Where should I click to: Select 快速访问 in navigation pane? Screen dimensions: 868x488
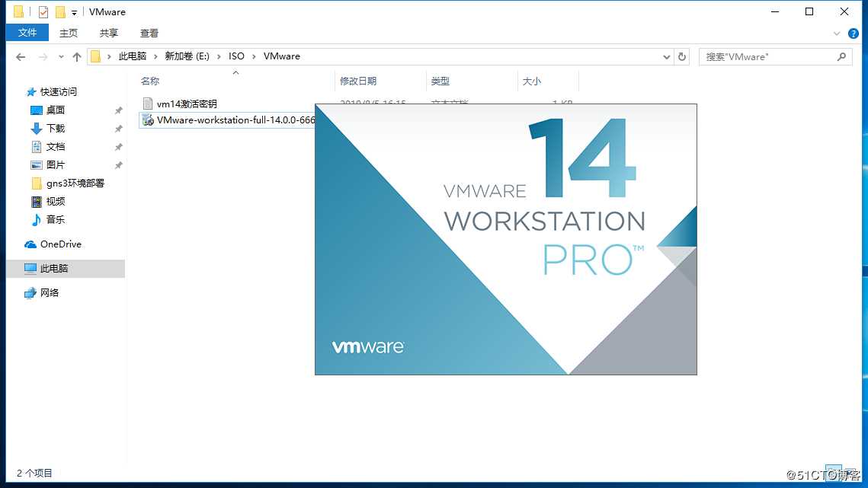pos(58,92)
